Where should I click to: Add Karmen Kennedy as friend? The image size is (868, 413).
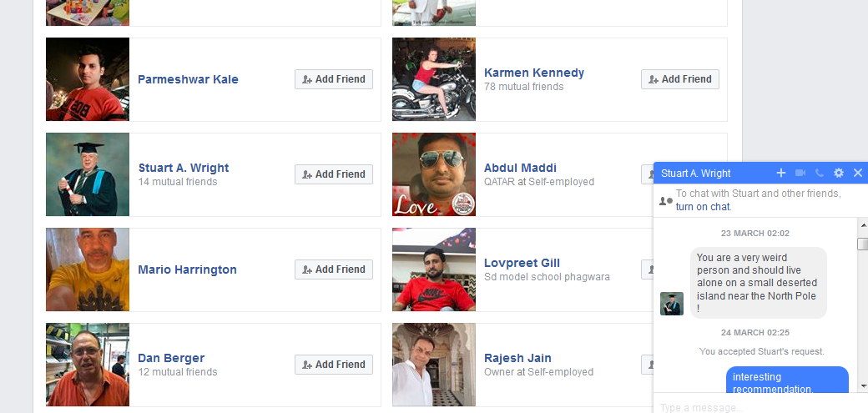679,79
